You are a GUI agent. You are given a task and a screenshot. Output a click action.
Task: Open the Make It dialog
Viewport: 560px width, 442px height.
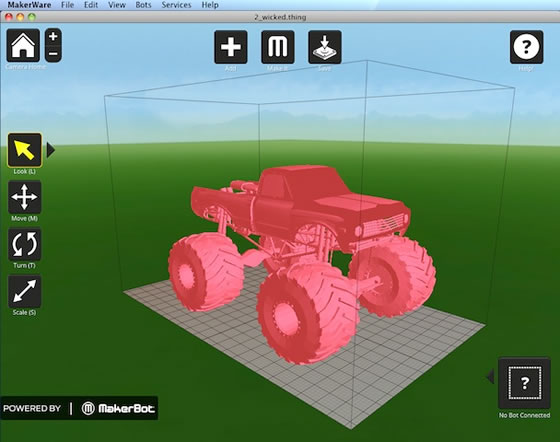278,47
